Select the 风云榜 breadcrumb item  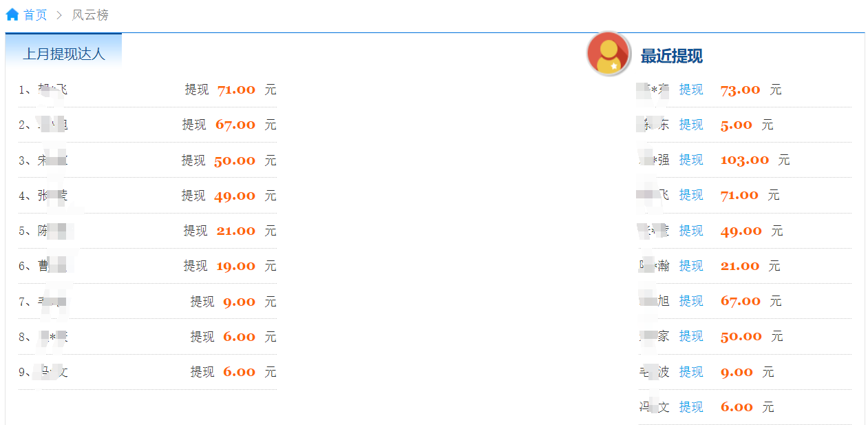point(90,15)
